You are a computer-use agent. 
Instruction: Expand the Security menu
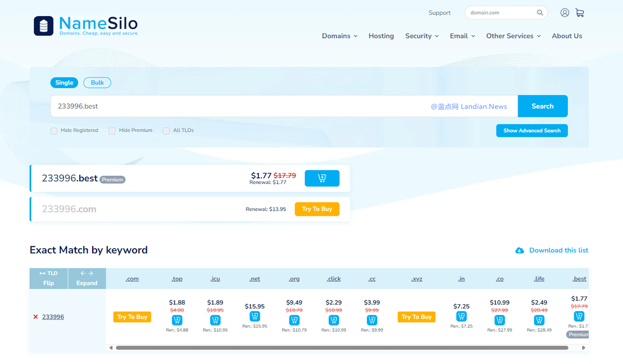pyautogui.click(x=422, y=36)
